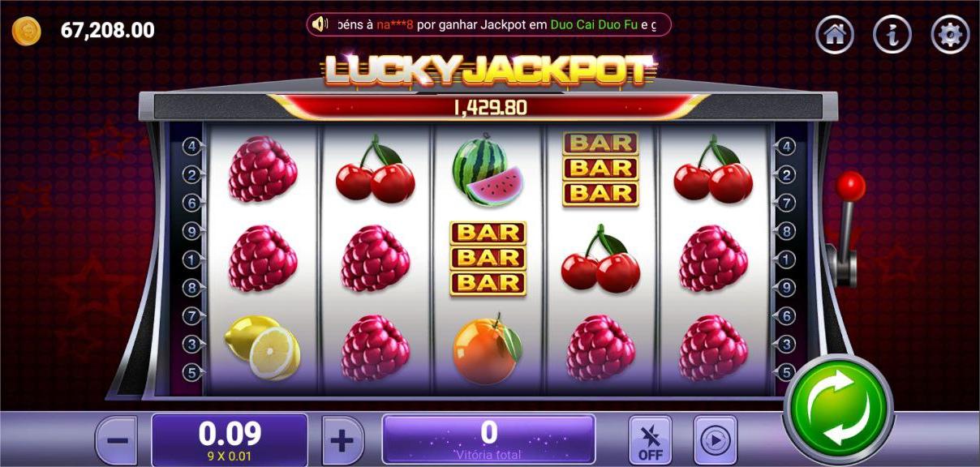Open the game info icon
This screenshot has width=980, height=467.
point(892,34)
